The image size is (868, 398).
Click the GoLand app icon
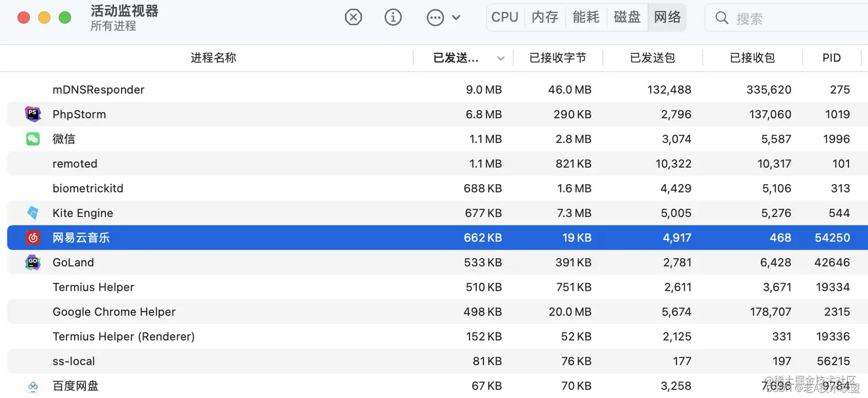coord(33,262)
